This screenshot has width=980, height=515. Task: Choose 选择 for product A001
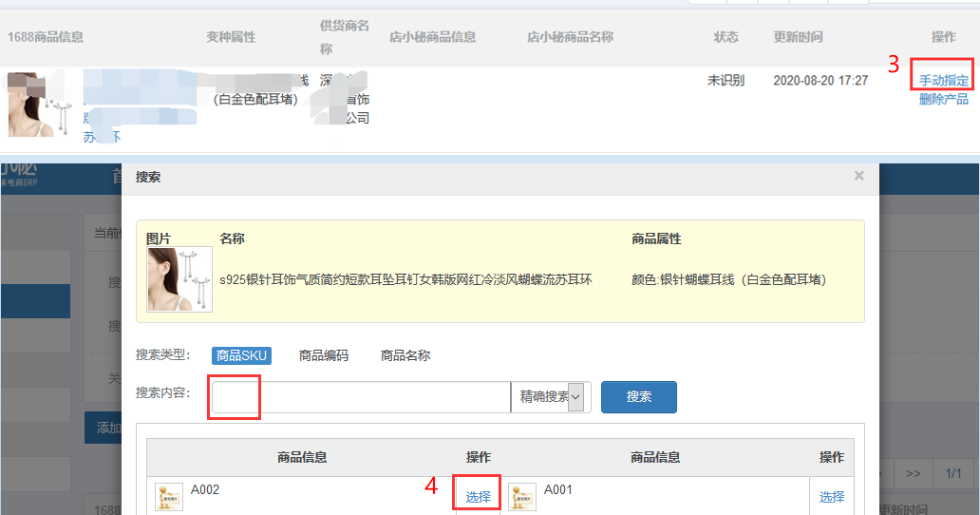(x=832, y=497)
